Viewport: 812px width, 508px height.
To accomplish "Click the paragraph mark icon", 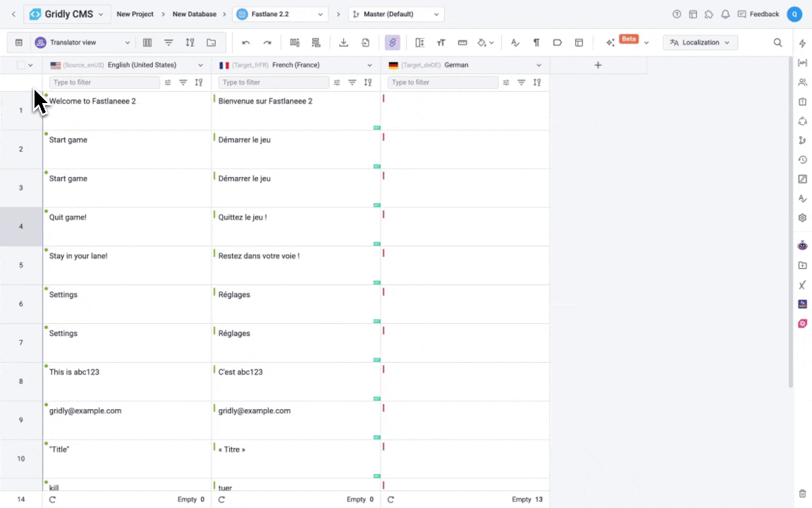I will pos(536,42).
